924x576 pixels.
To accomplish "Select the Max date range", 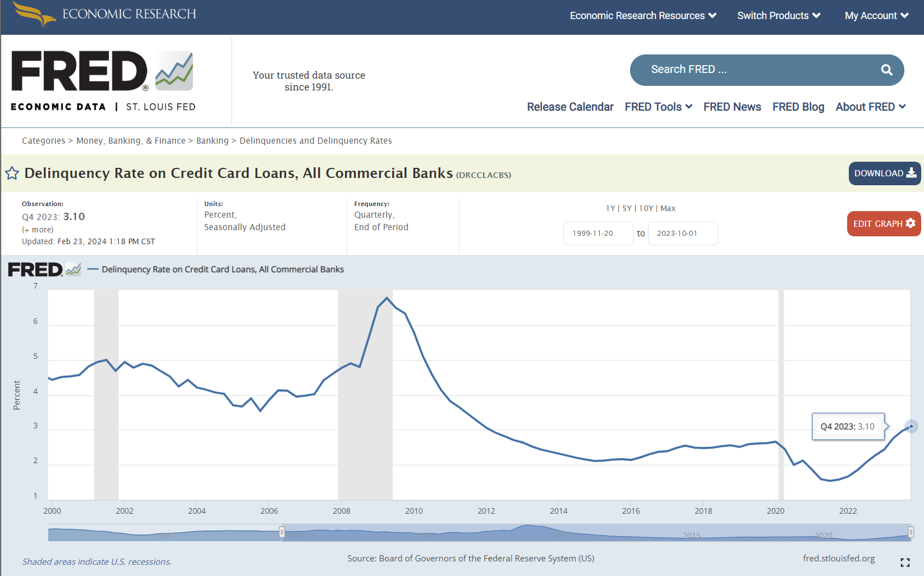I will pyautogui.click(x=668, y=208).
